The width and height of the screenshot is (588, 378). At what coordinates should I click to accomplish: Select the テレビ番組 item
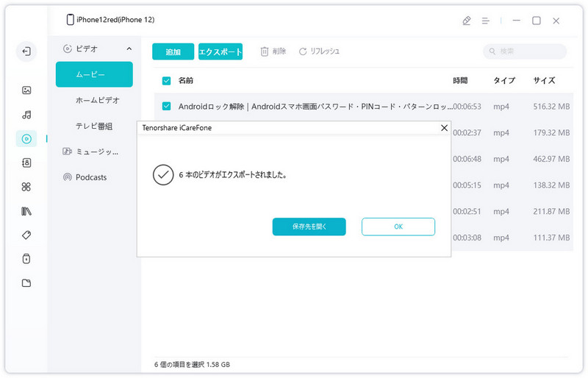click(94, 126)
